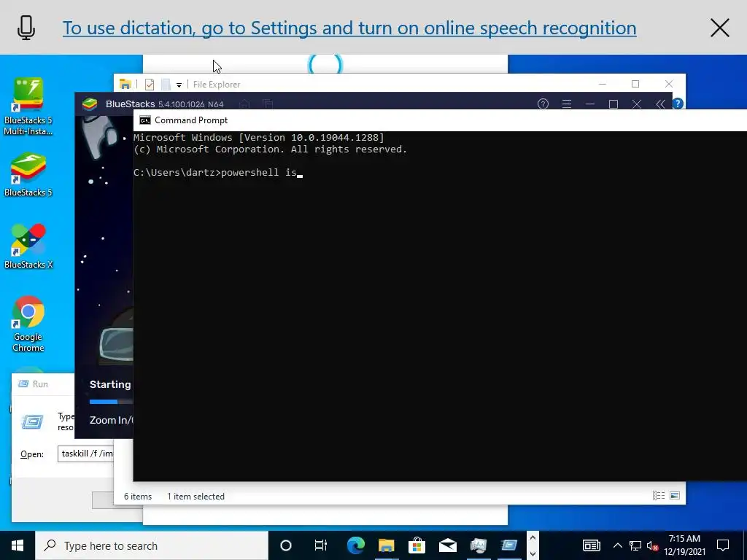
Task: Click the Command Prompt title bar icon
Action: coord(145,120)
